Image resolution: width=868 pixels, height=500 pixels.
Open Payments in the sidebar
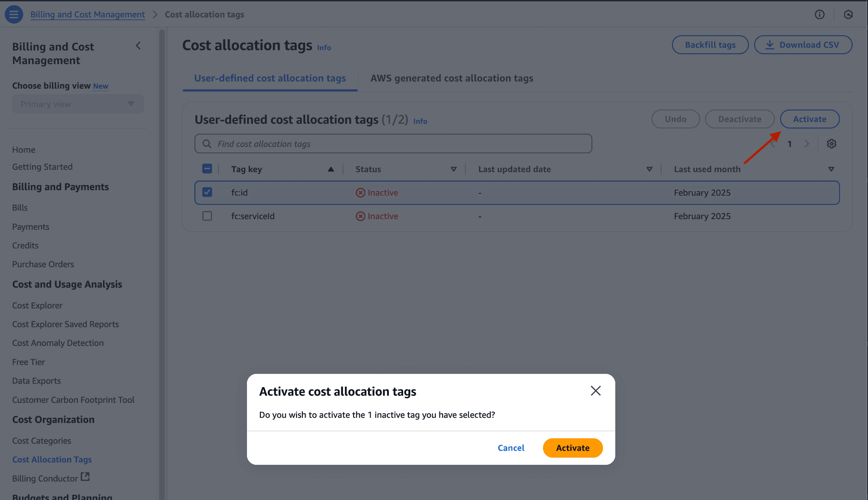pyautogui.click(x=31, y=227)
